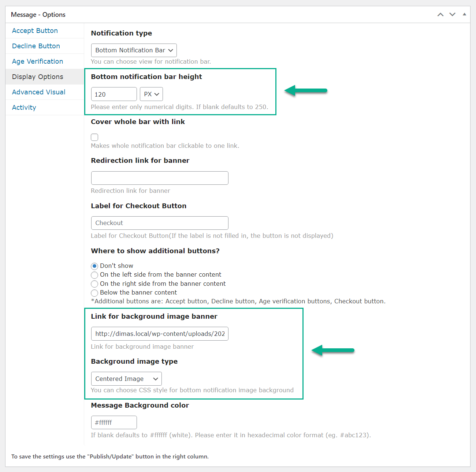Select On the left side radio option
The width and height of the screenshot is (476, 472).
click(94, 275)
